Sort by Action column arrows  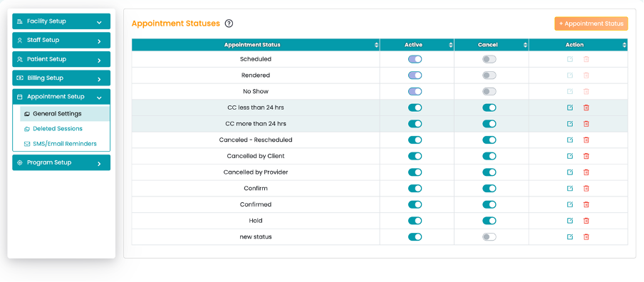click(x=624, y=45)
